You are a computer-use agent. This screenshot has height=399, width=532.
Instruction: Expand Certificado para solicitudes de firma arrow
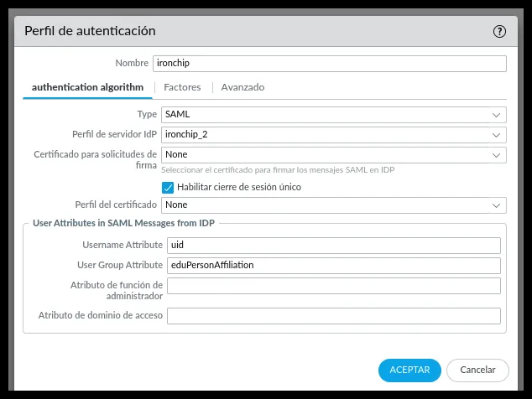(497, 155)
